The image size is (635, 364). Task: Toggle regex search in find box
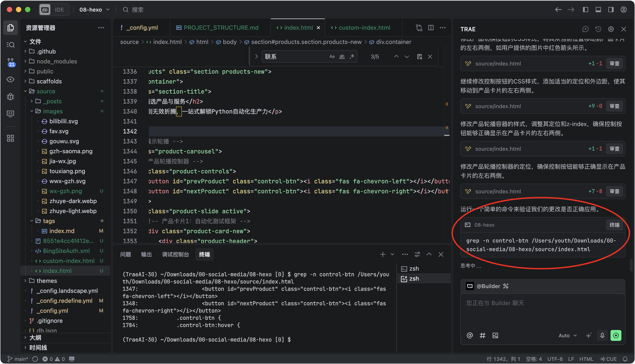(352, 56)
